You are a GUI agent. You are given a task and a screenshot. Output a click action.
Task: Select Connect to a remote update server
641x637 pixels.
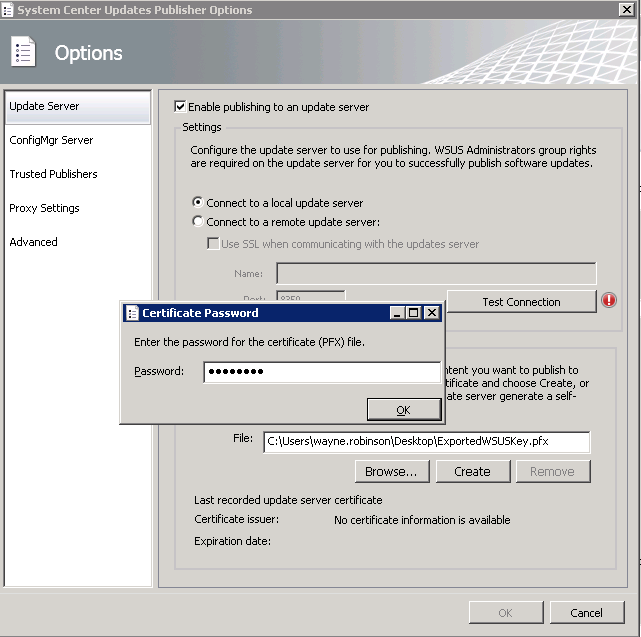coord(198,221)
